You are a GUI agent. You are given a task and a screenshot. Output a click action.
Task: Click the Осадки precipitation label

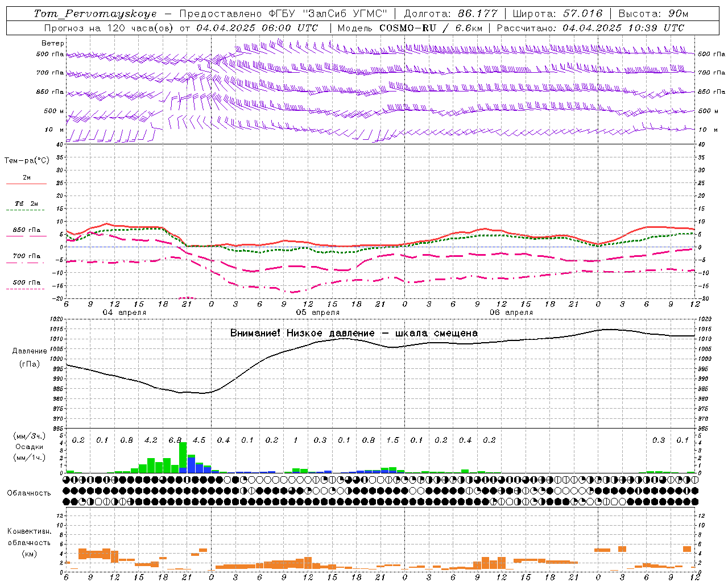click(30, 447)
